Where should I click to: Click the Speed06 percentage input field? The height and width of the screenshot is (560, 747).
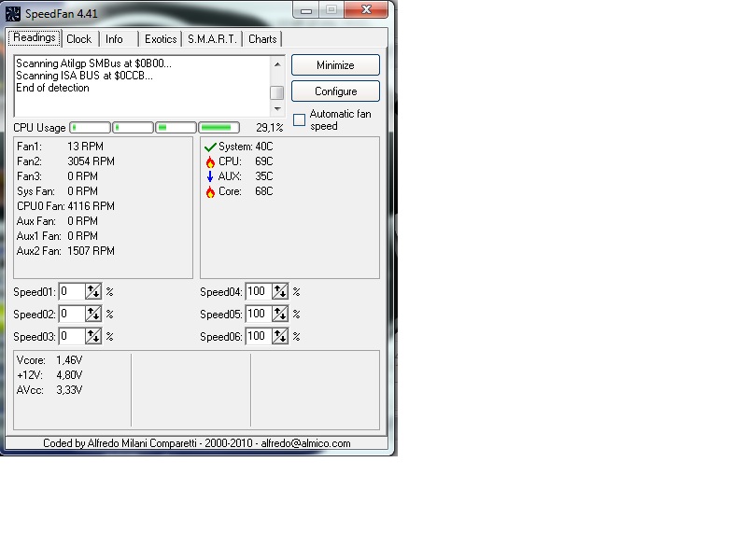pyautogui.click(x=259, y=336)
